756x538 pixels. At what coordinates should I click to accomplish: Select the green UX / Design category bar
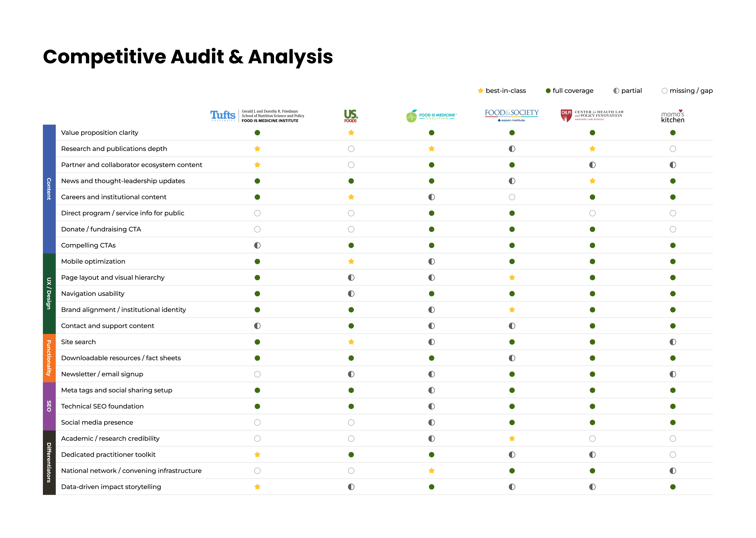tap(49, 294)
